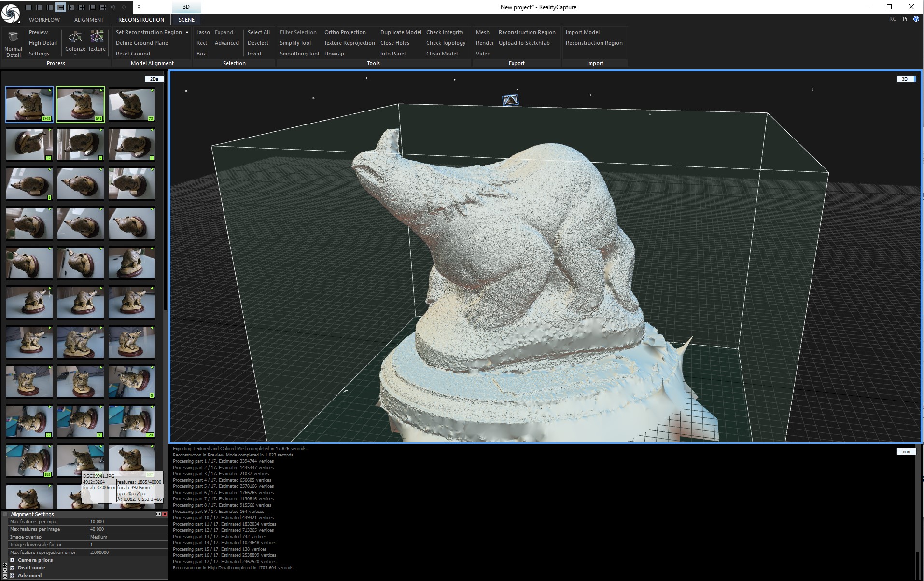The height and width of the screenshot is (581, 924).
Task: Switch to the ALIGNMENT ribbon tab
Action: (x=89, y=20)
